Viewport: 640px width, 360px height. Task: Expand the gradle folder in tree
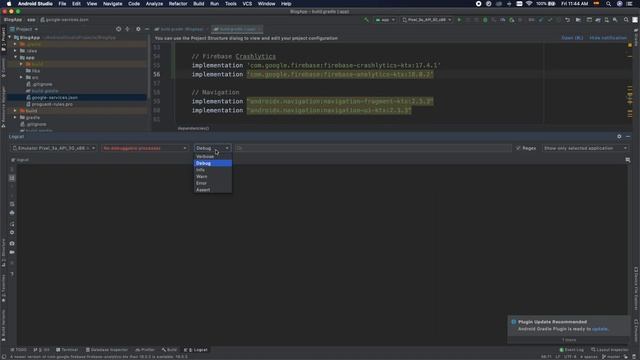pos(16,117)
